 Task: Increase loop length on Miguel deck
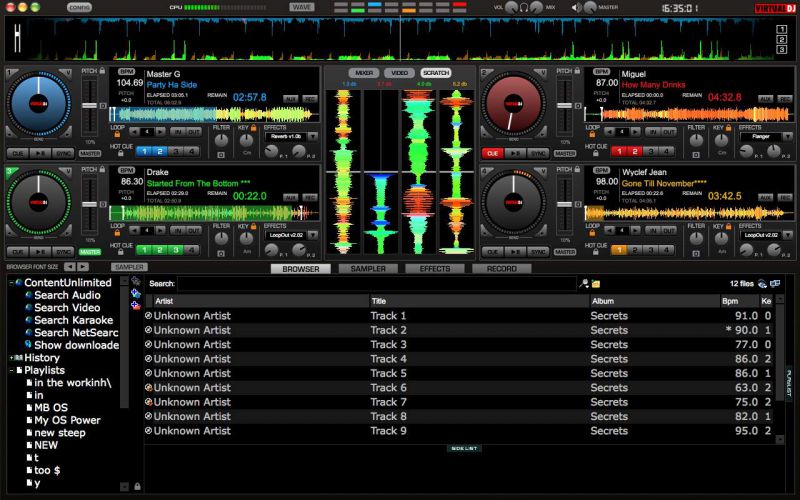[x=635, y=132]
